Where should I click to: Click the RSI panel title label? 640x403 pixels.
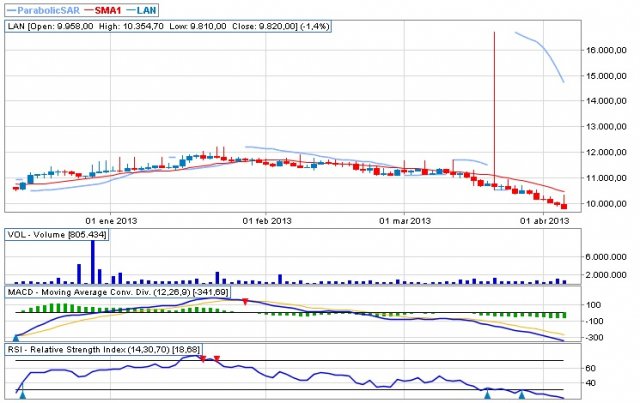tap(103, 350)
